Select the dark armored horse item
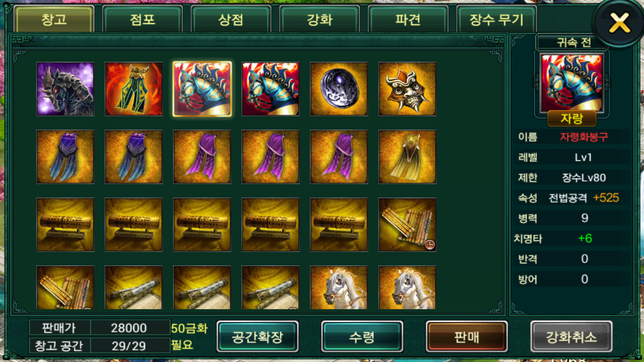This screenshot has width=644, height=362. 65,89
